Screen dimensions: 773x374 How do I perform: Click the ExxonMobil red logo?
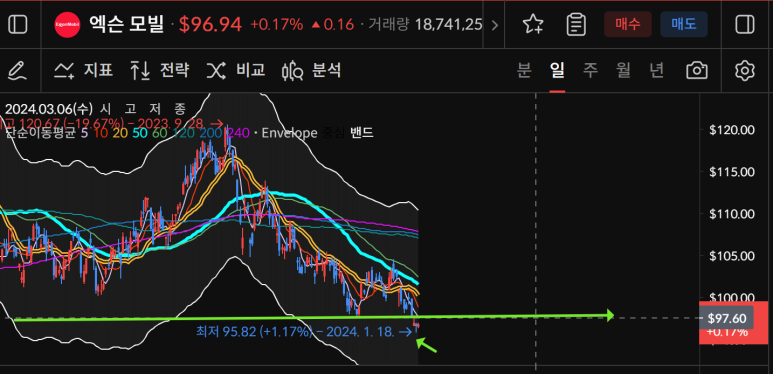tap(68, 24)
